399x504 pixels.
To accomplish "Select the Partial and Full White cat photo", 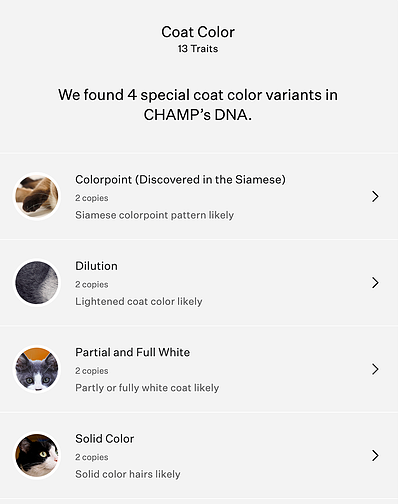I will tap(37, 369).
